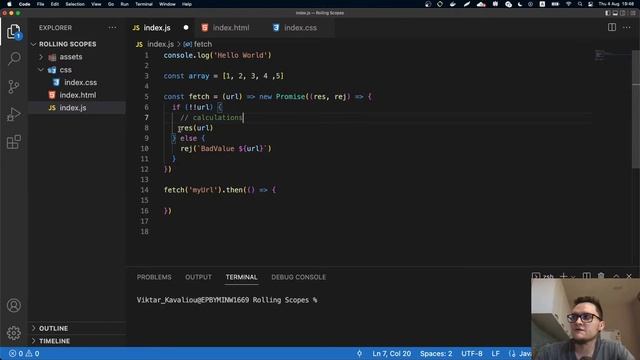Click UTF-8 encoding in status bar
Image resolution: width=640 pixels, height=360 pixels.
(x=471, y=353)
